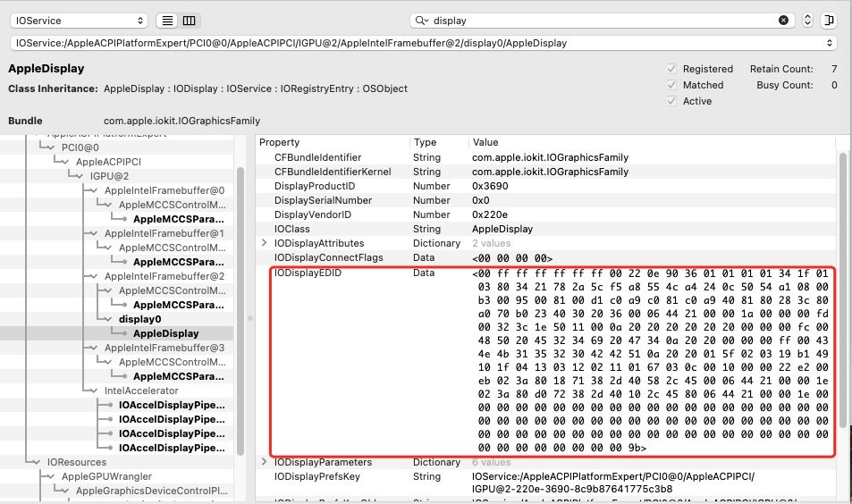Click the search magnifier icon
This screenshot has width=852, height=504.
(x=422, y=20)
